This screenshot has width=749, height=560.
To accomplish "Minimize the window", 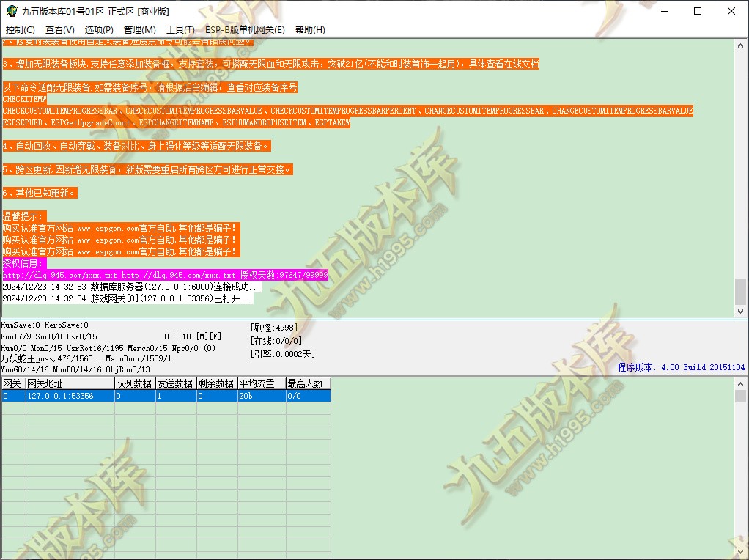I will (x=665, y=11).
